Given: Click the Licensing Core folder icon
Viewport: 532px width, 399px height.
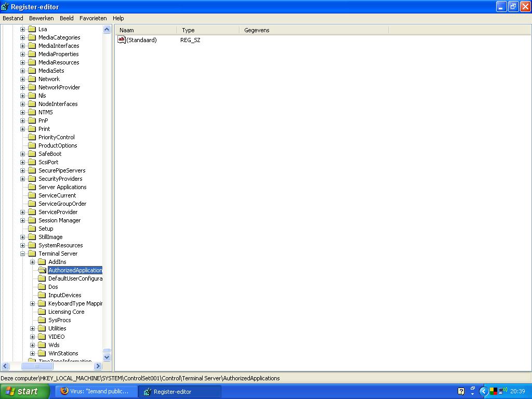Looking at the screenshot, I should [42, 312].
